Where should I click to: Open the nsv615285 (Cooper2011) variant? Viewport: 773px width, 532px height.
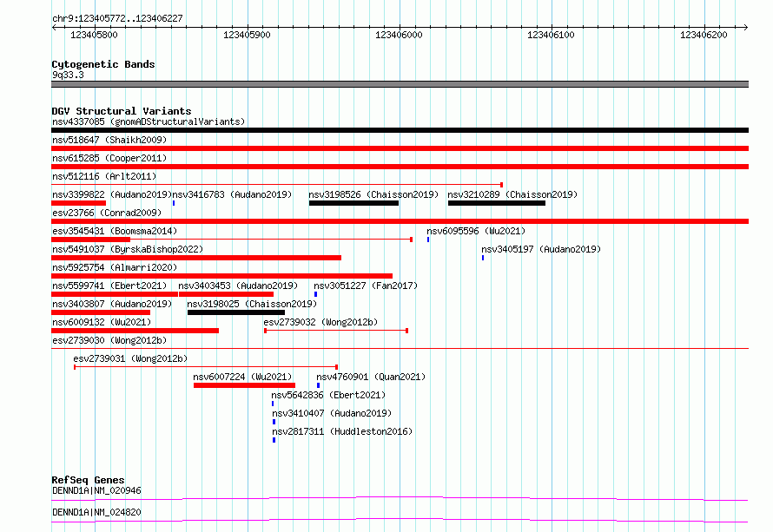[x=109, y=158]
